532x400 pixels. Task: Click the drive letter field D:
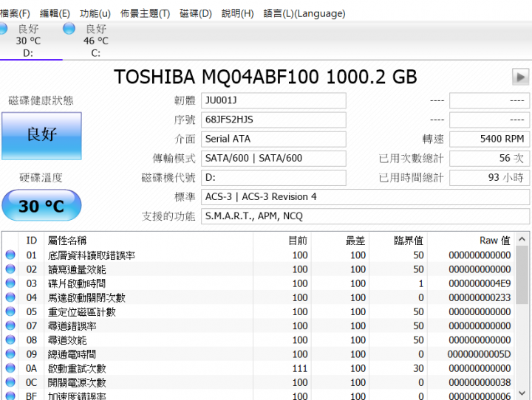coord(273,178)
